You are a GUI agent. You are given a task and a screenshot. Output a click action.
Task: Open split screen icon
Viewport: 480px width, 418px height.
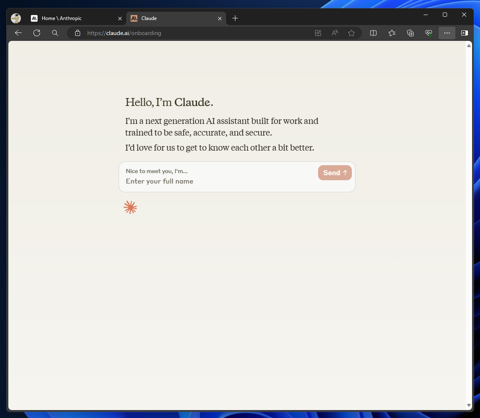pos(373,33)
